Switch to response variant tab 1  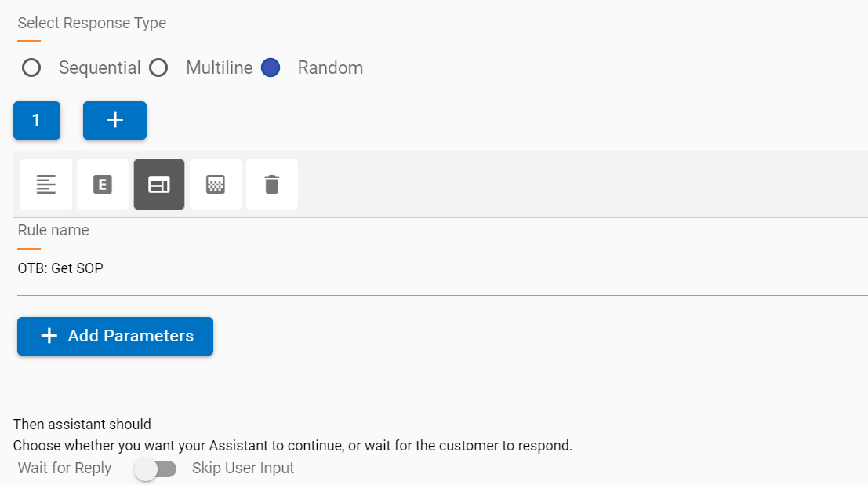point(36,120)
